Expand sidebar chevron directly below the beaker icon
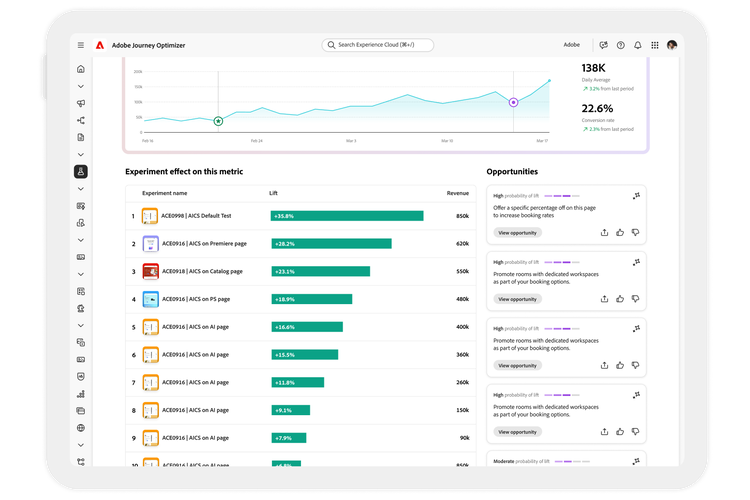 tap(81, 189)
